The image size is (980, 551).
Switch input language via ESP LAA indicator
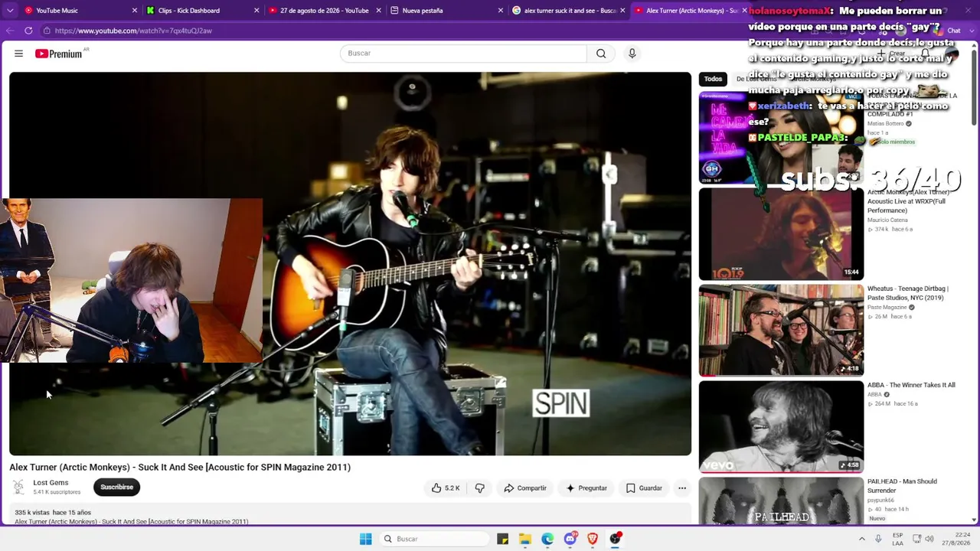click(x=897, y=539)
